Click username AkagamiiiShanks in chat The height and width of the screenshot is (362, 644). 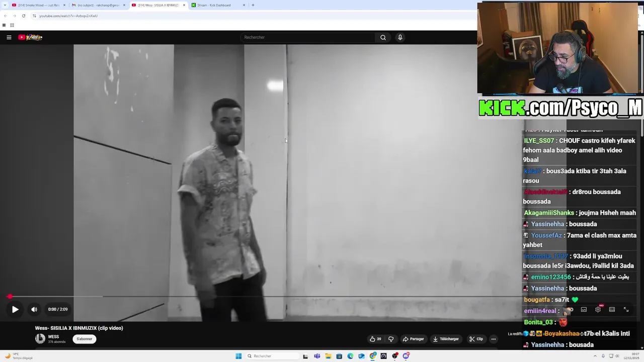[549, 213]
